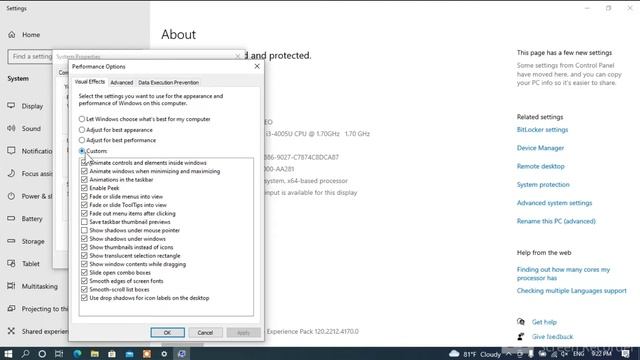This screenshot has width=640, height=360.
Task: Open Mail app from taskbar
Action: (x=129, y=353)
